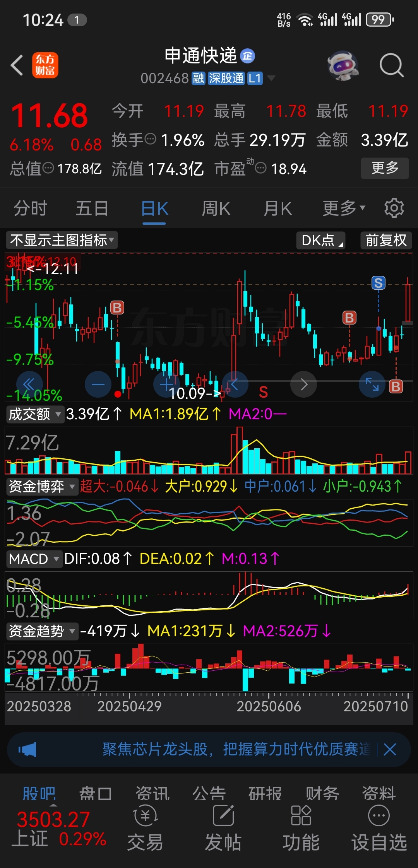Open the 公告 tab
This screenshot has height=868, width=418.
(209, 793)
